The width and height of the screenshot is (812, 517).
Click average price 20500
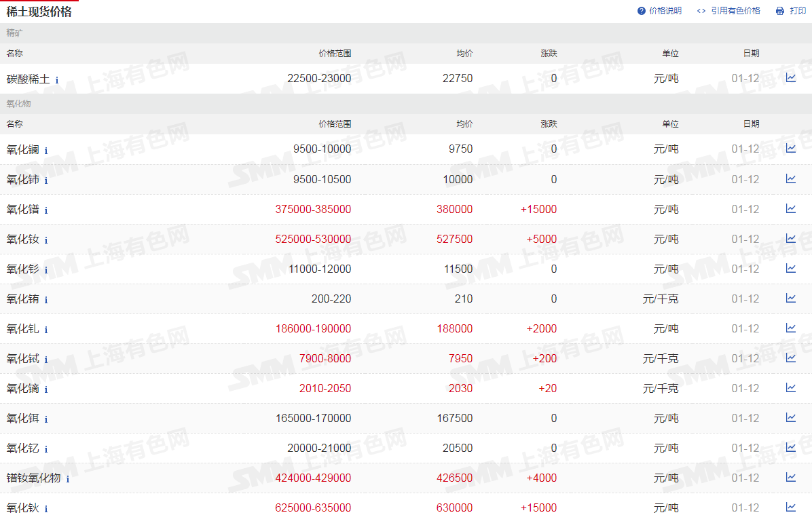click(x=458, y=448)
